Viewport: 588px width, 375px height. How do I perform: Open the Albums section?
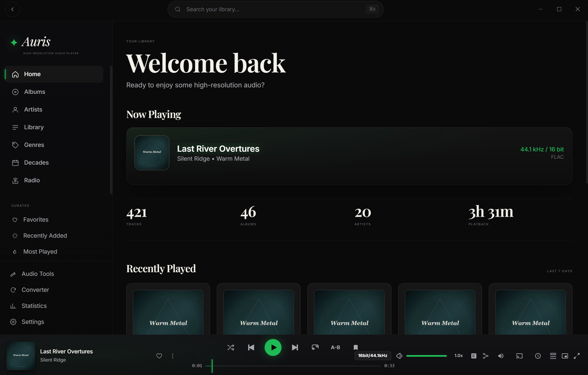(x=54, y=92)
